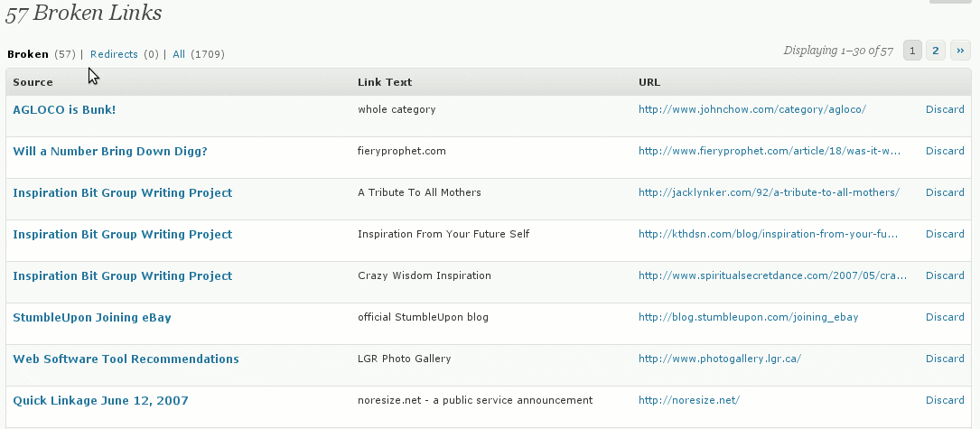Visit the johnchow.com agloco category URL
980x429 pixels.
(x=752, y=109)
